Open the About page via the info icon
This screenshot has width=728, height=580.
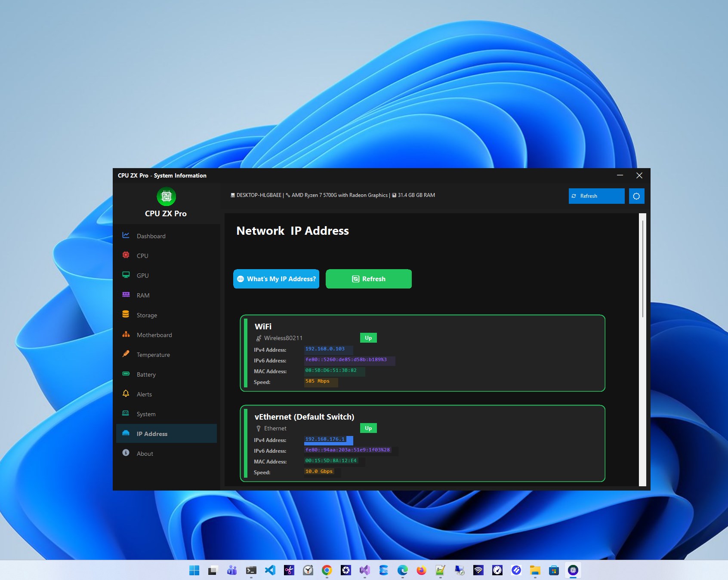(126, 453)
